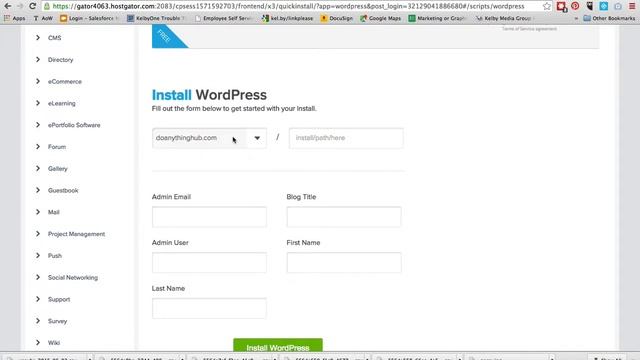
Task: Click the red extension icon beside the star
Action: [x=562, y=6]
